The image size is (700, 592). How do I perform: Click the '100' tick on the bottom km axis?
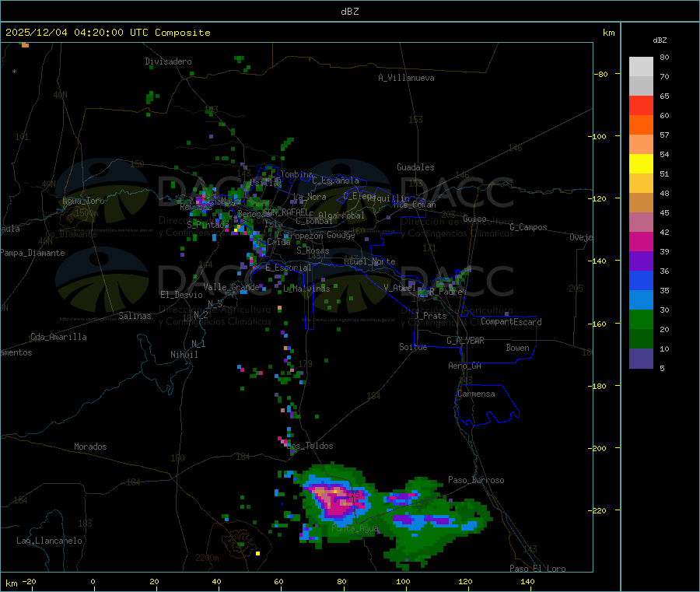pos(403,581)
